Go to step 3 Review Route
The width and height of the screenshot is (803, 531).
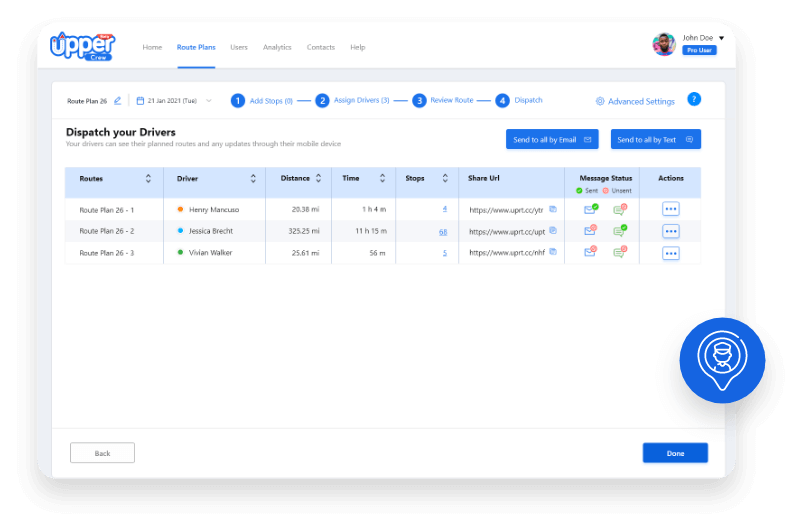click(x=443, y=100)
